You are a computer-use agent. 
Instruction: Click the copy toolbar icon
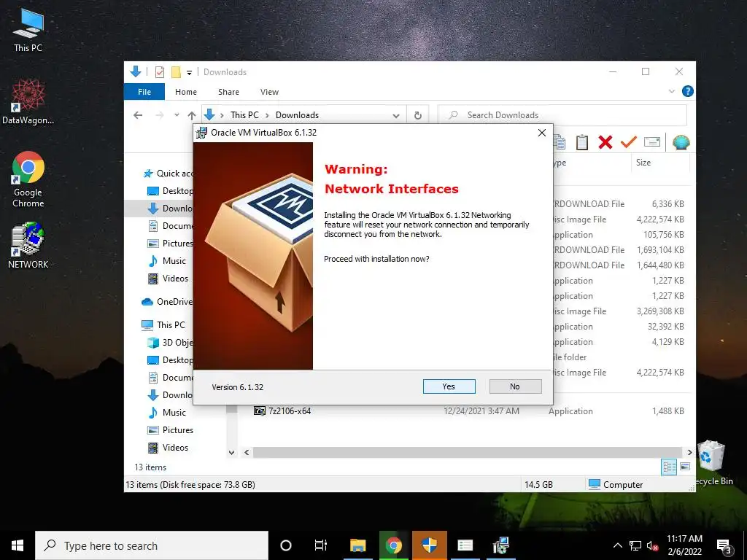[x=560, y=142]
